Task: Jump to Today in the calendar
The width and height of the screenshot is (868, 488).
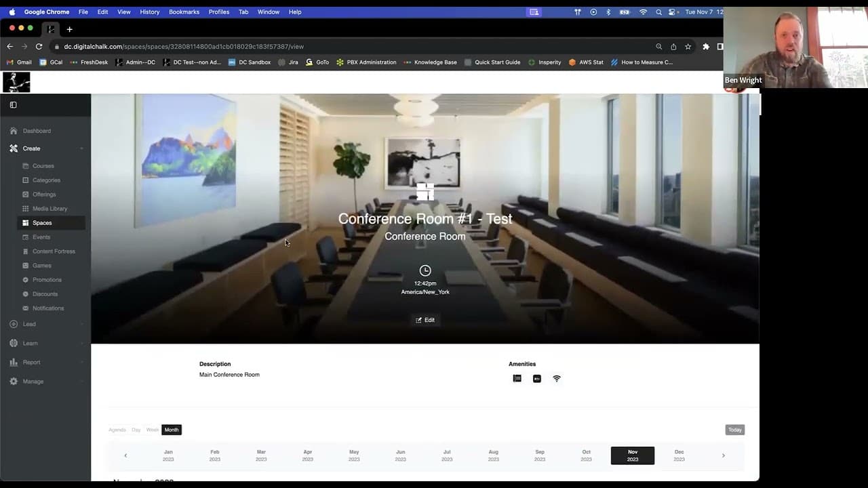Action: click(x=735, y=430)
